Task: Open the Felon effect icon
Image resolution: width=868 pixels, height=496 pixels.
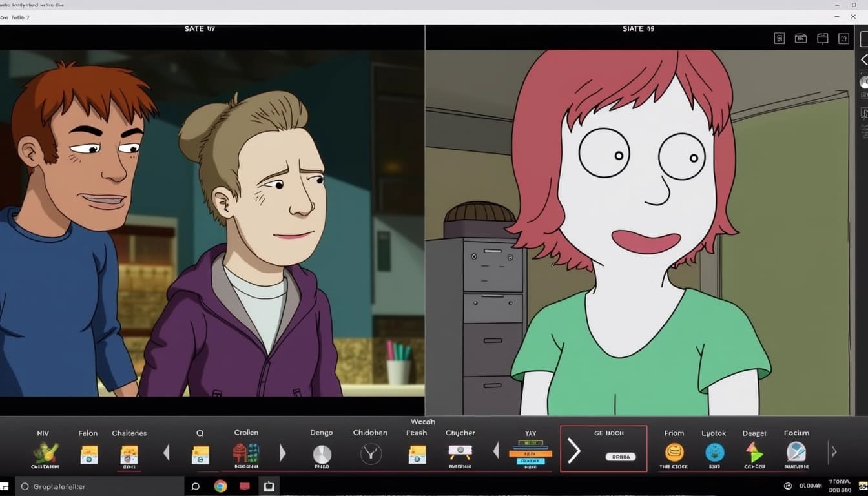Action: click(x=88, y=455)
